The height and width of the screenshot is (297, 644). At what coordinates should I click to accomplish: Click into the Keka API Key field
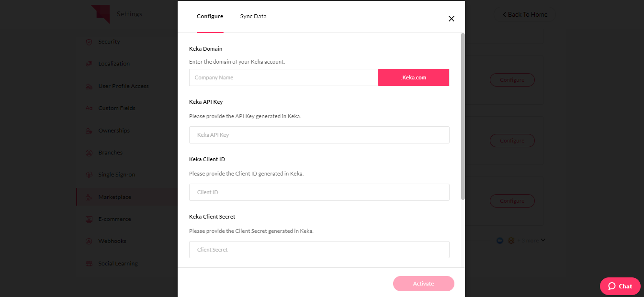[x=319, y=135]
